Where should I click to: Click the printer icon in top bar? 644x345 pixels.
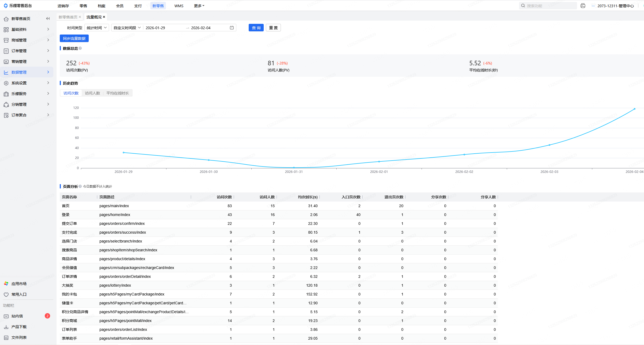(583, 6)
